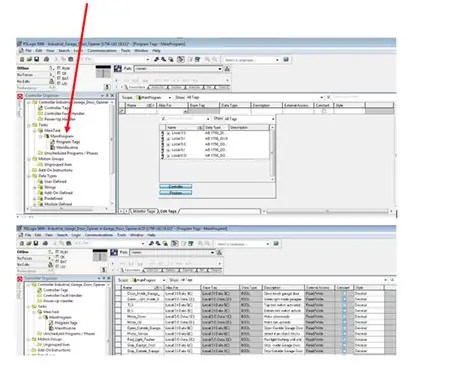Toggle Constant checkbox in upper window tag row
Image resolution: width=460 pixels, height=368 pixels.
pyautogui.click(x=324, y=111)
